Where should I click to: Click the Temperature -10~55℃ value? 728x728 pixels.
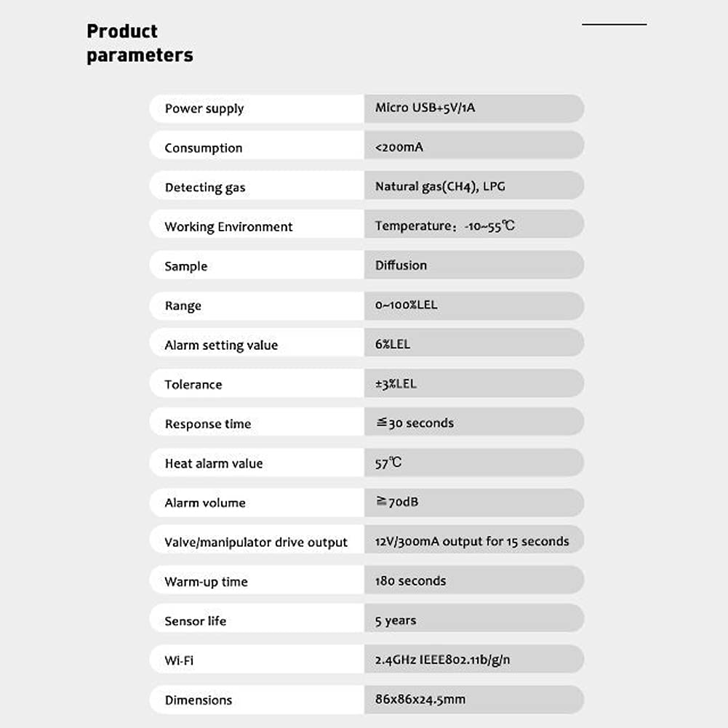point(445,225)
